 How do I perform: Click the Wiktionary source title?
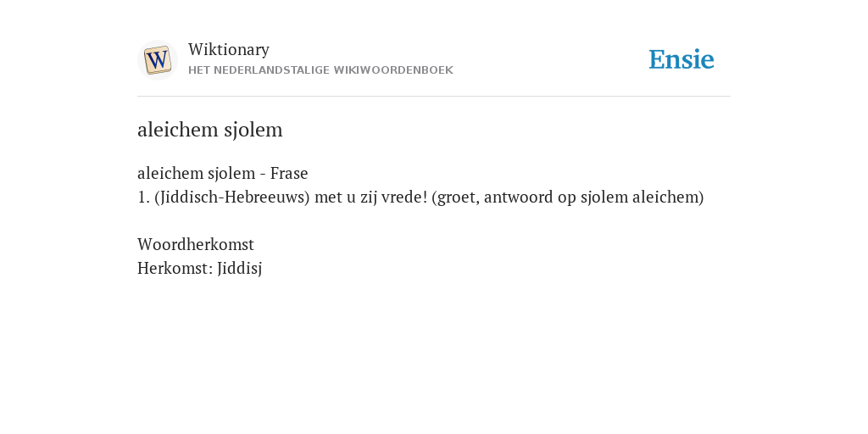229,50
